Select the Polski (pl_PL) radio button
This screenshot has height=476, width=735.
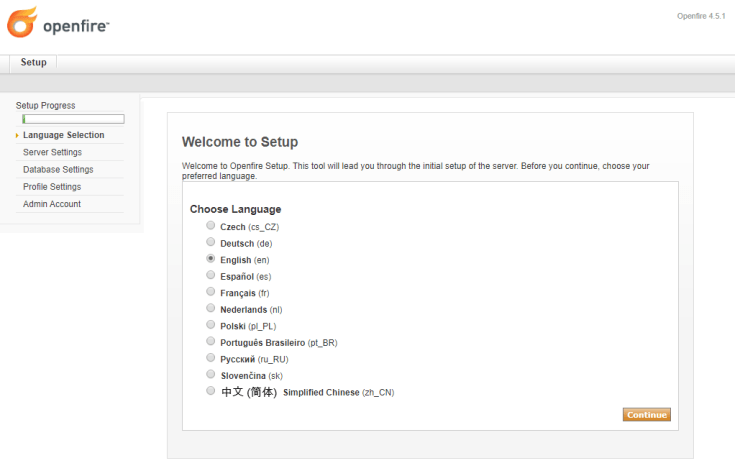pyautogui.click(x=210, y=325)
